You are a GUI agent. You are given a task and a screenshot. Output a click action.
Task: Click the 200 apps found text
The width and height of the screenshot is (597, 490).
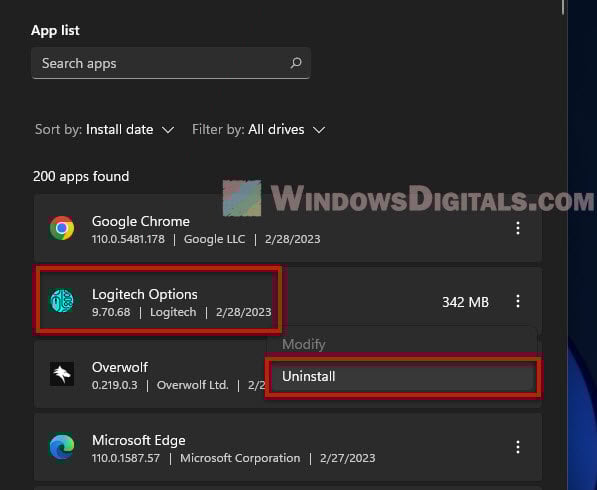click(x=81, y=176)
